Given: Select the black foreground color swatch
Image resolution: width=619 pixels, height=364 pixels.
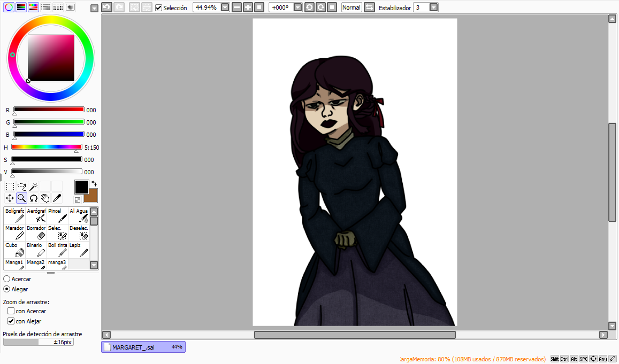Looking at the screenshot, I should [x=82, y=187].
